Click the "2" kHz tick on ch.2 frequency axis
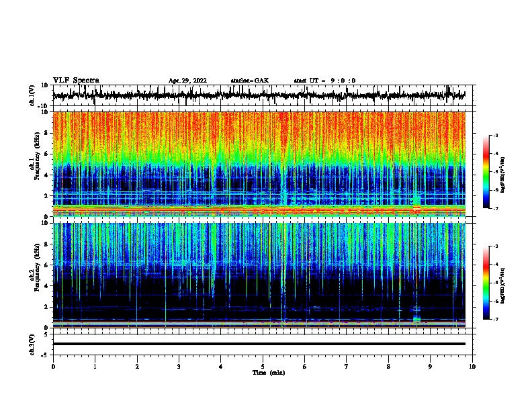This screenshot has width=532, height=411. point(46,307)
